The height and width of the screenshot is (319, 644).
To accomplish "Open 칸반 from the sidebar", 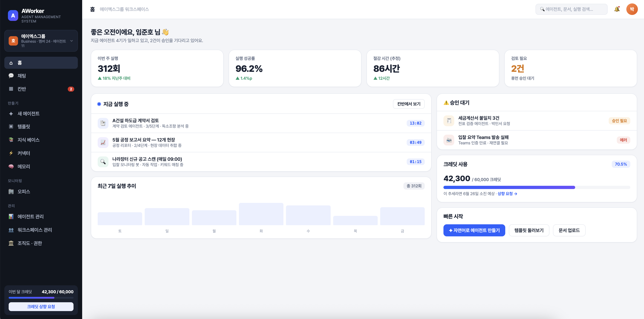I will click(x=41, y=89).
